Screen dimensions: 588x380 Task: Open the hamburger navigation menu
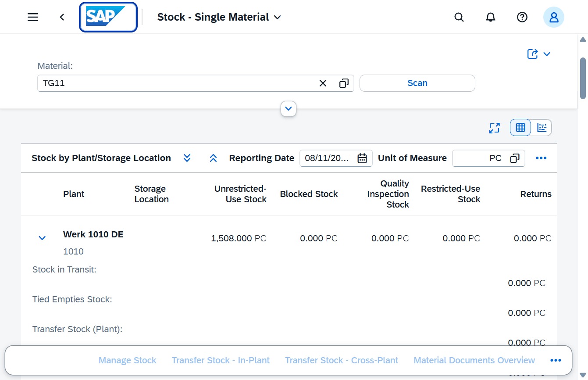click(33, 17)
